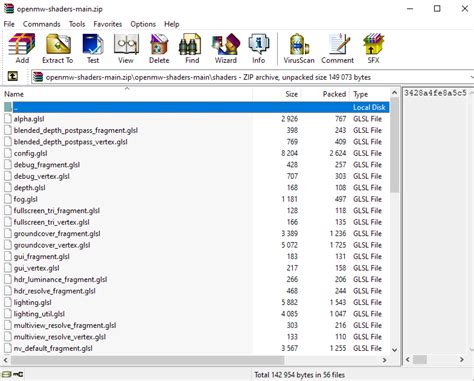Select blended_depth_postpass_fragment.glsl
Image resolution: width=474 pixels, height=381 pixels.
point(197,130)
